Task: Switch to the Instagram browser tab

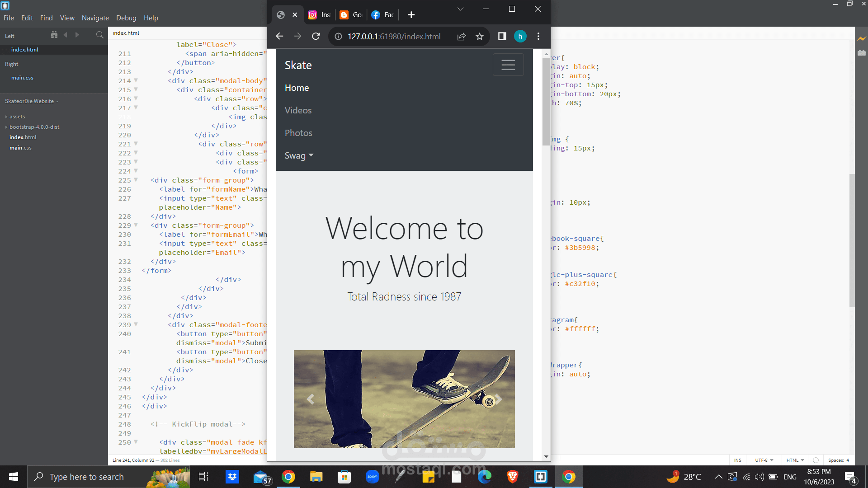Action: click(319, 15)
